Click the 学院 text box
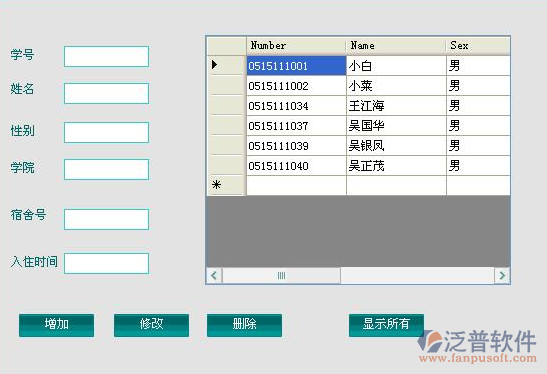This screenshot has width=547, height=374. click(x=106, y=170)
